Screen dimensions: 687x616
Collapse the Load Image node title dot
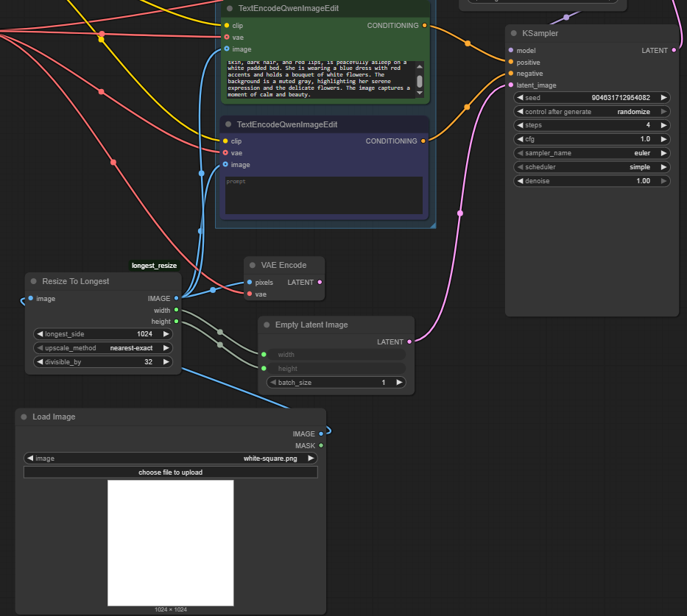click(x=24, y=417)
